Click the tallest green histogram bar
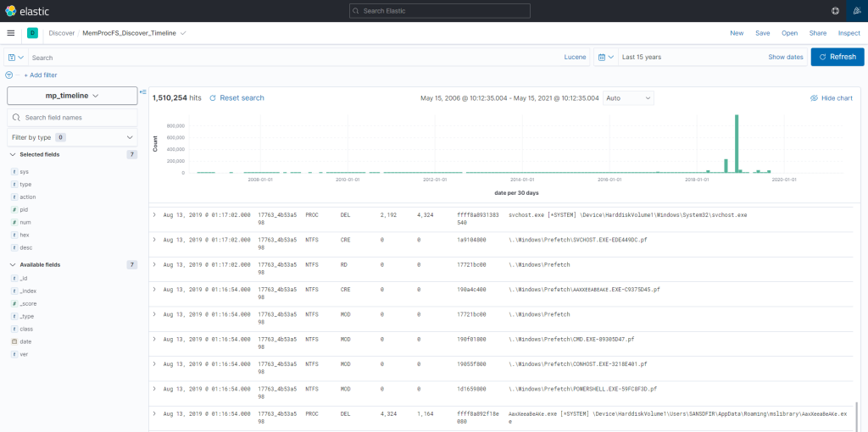Viewport: 868px width, 432px height. pyautogui.click(x=737, y=144)
